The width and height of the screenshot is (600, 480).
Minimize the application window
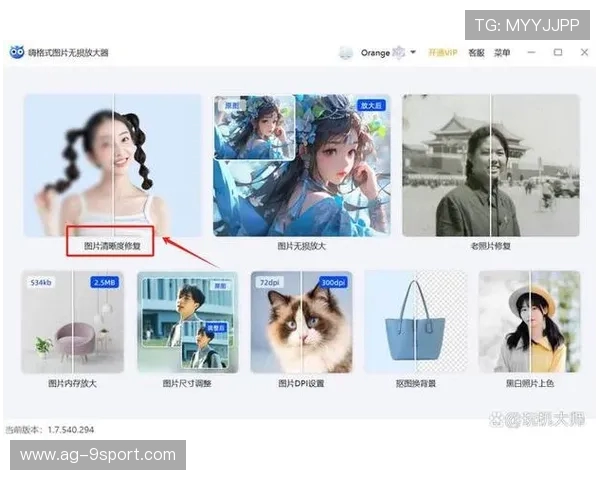[531, 52]
